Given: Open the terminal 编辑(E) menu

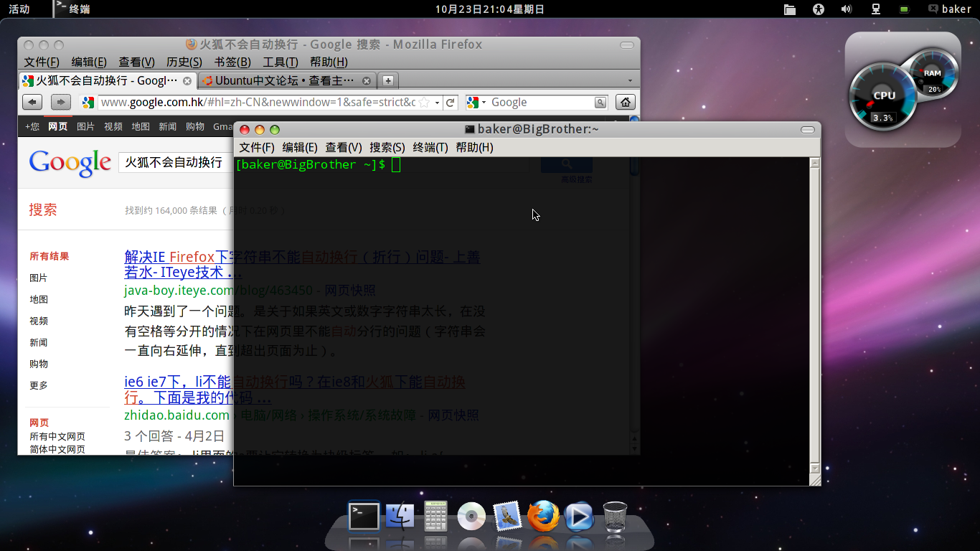Looking at the screenshot, I should pos(300,147).
